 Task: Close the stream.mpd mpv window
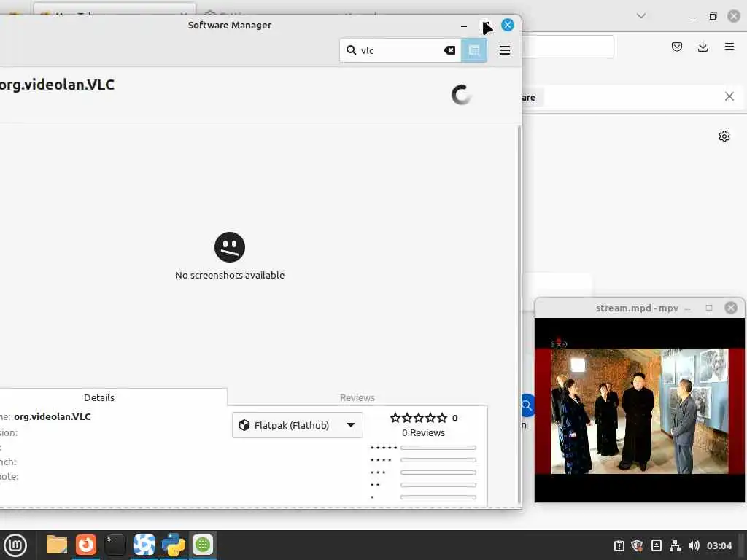click(x=731, y=308)
